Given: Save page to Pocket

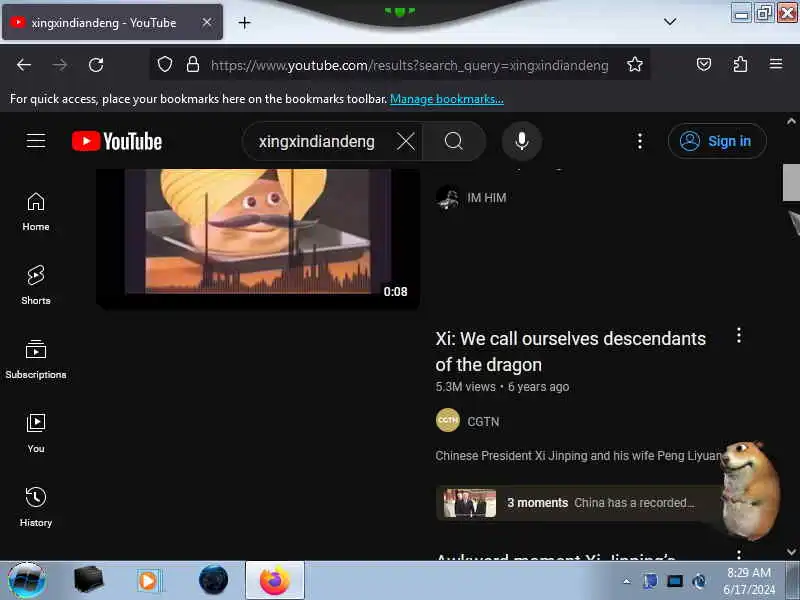Looking at the screenshot, I should [x=704, y=64].
